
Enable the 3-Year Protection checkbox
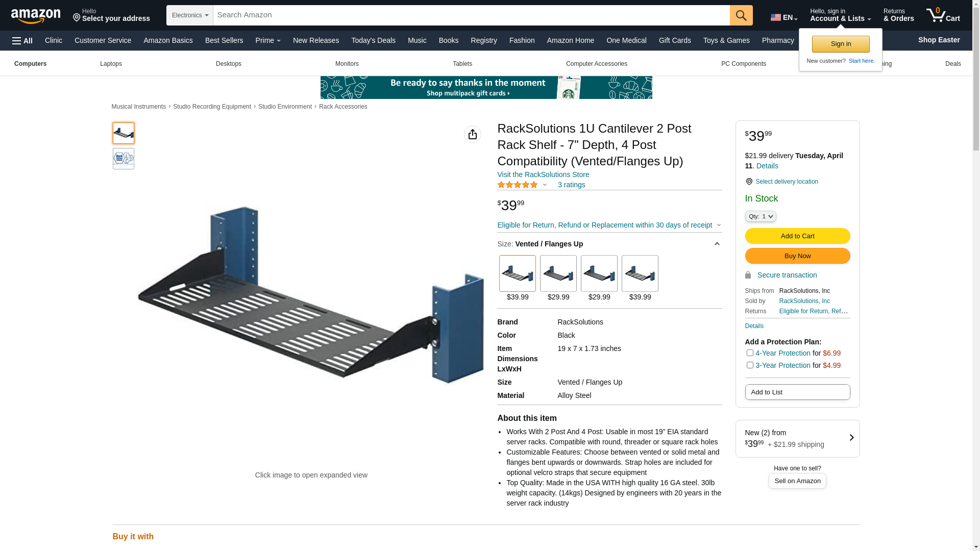tap(750, 365)
